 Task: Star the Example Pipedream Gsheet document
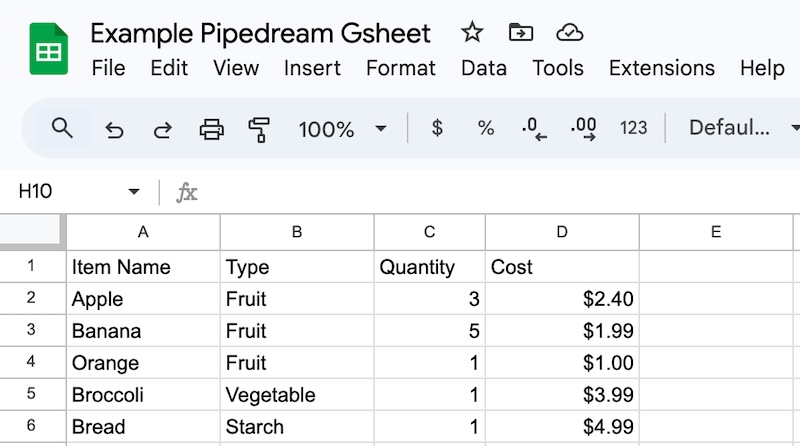[x=472, y=33]
